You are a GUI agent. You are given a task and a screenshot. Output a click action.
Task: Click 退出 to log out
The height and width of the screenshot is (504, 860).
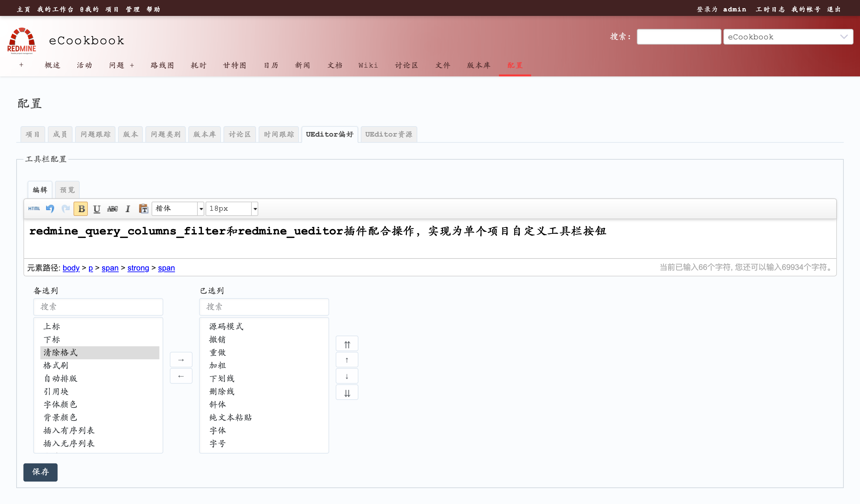click(x=834, y=9)
